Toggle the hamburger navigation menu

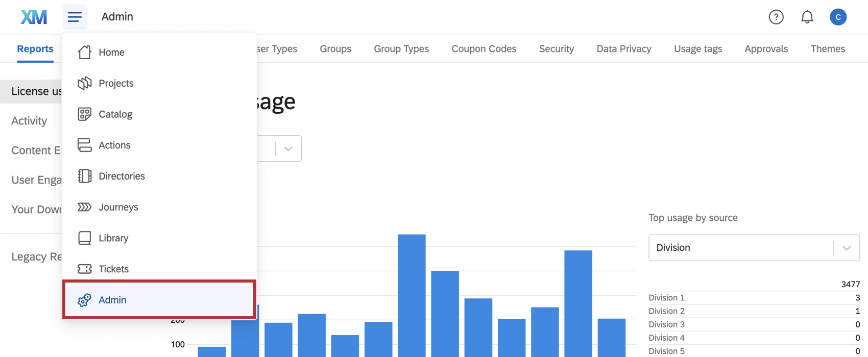(75, 17)
